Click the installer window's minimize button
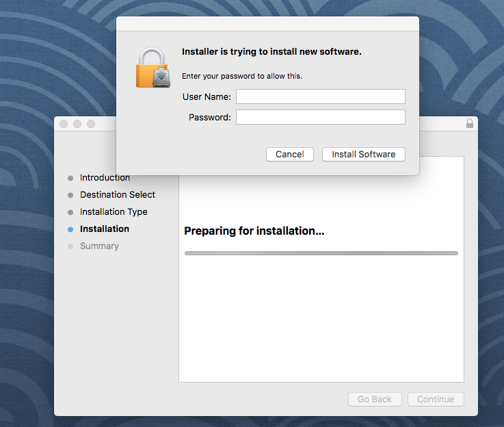The image size is (504, 427). click(x=77, y=124)
